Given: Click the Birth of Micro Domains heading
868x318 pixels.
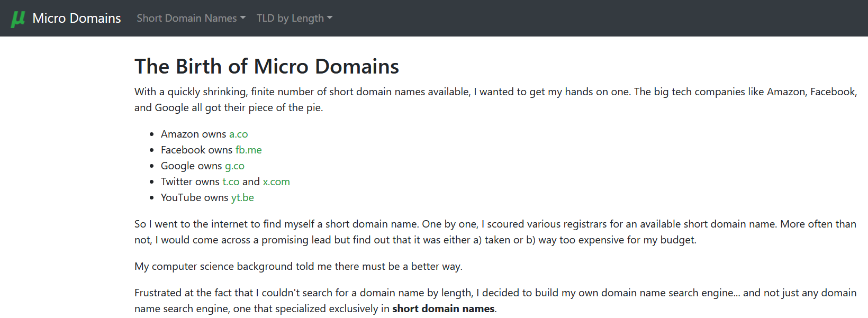Looking at the screenshot, I should click(267, 67).
